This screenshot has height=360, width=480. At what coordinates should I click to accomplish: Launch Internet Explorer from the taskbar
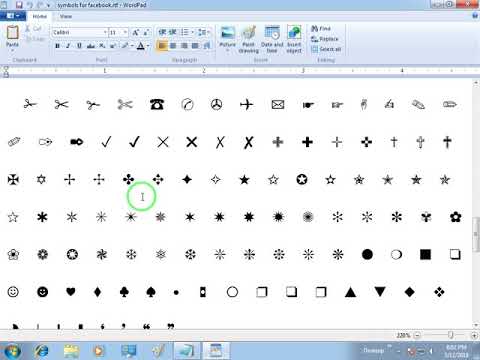pyautogui.click(x=42, y=351)
